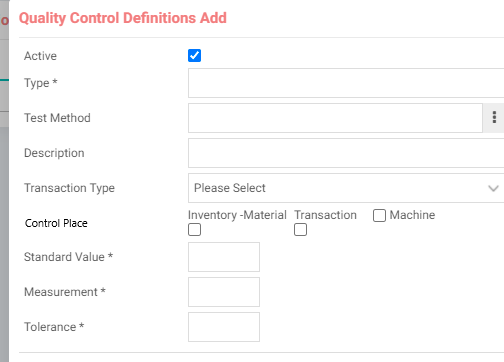Viewport: 504px width, 362px height.
Task: Focus the Type text field
Action: coord(346,83)
